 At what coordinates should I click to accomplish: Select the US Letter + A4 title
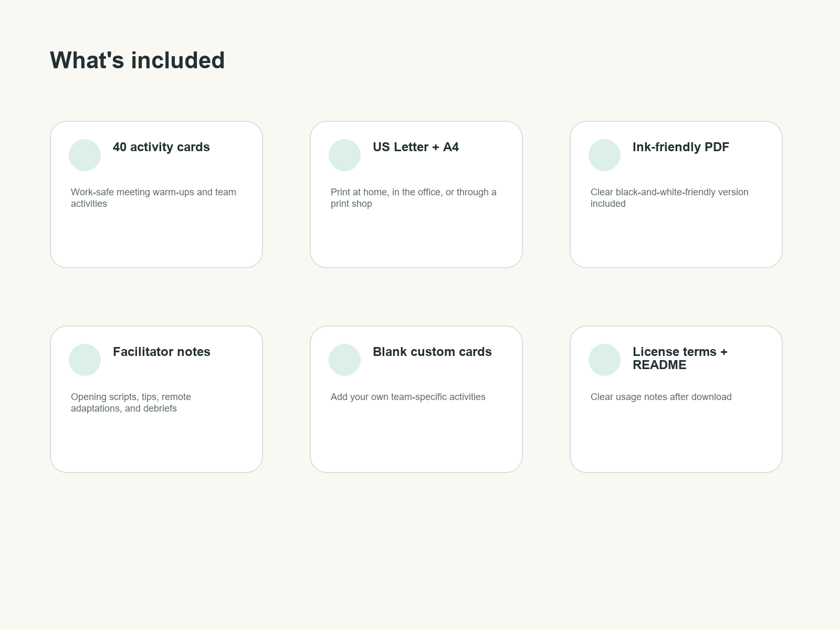click(416, 147)
